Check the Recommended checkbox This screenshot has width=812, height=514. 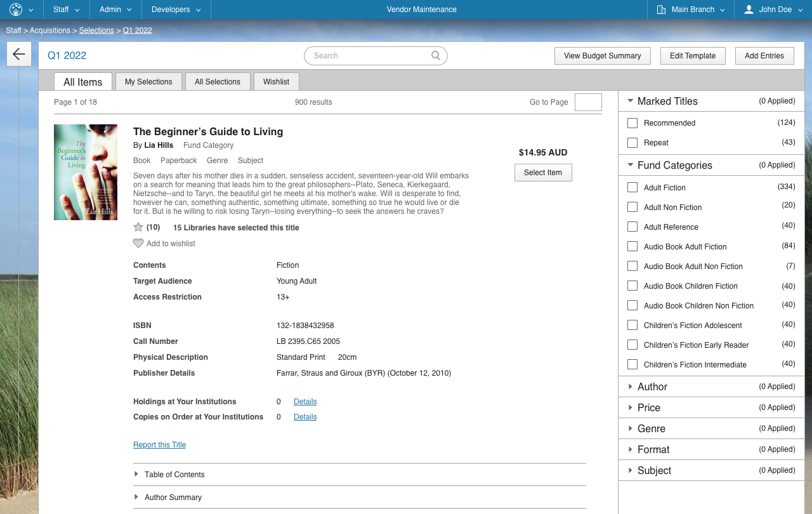[632, 123]
